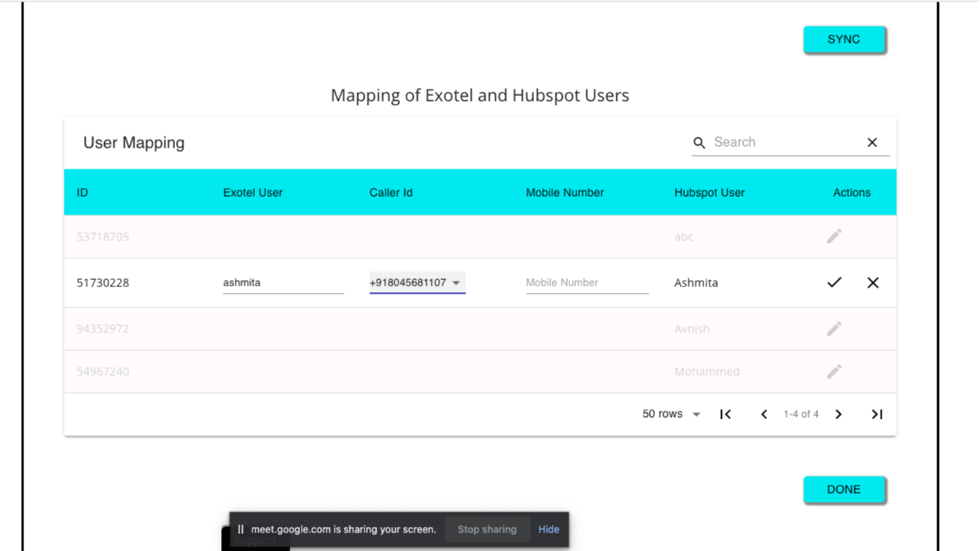Click the Caller Id dropdown arrow
980x551 pixels.
click(x=457, y=283)
